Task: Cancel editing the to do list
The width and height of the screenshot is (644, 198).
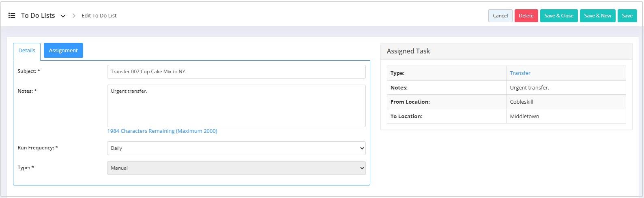Action: click(x=500, y=16)
